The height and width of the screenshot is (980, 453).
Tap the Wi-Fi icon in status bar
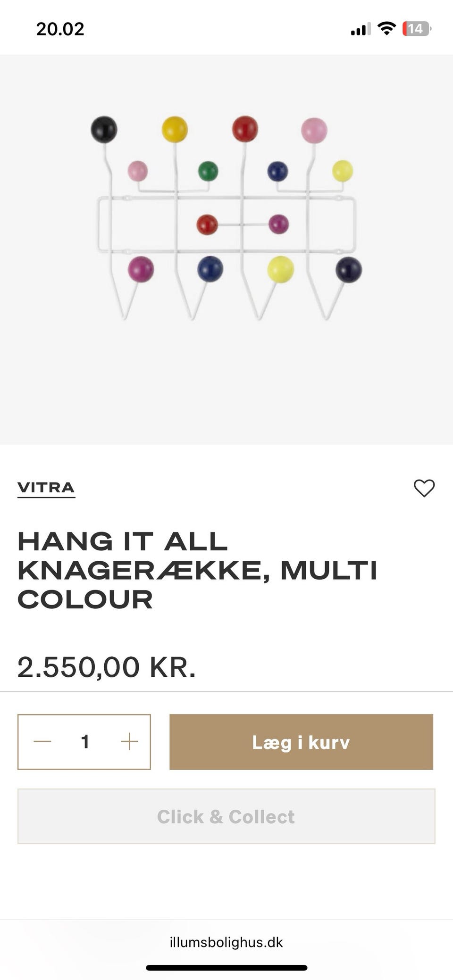click(387, 29)
